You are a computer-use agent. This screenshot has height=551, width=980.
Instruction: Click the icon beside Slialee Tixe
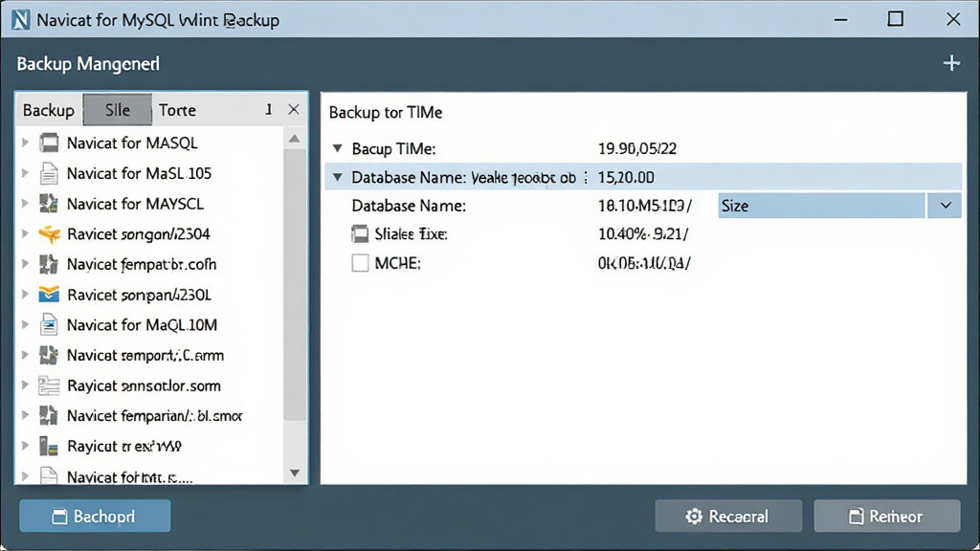(x=360, y=234)
